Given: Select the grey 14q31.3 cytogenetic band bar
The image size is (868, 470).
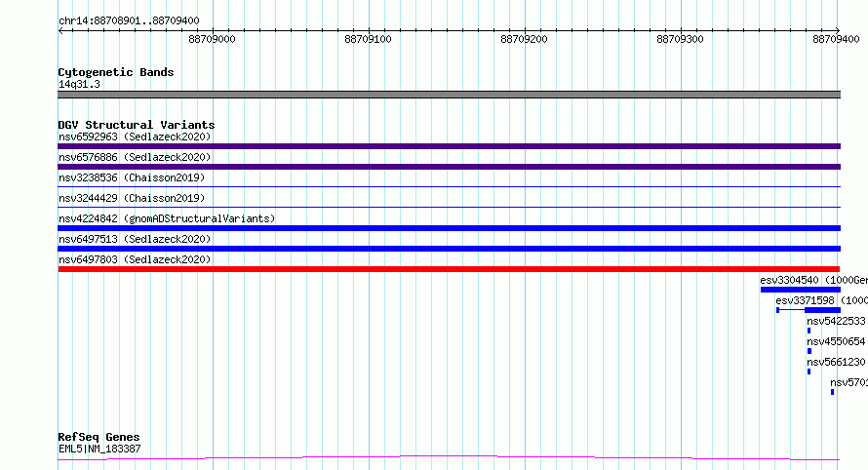Looking at the screenshot, I should [x=449, y=95].
